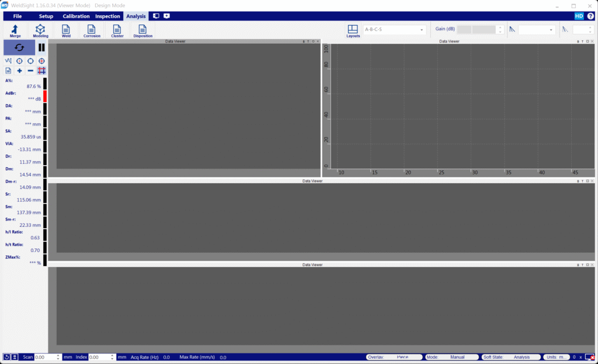Open the File menu
The height and width of the screenshot is (364, 598).
[x=17, y=16]
